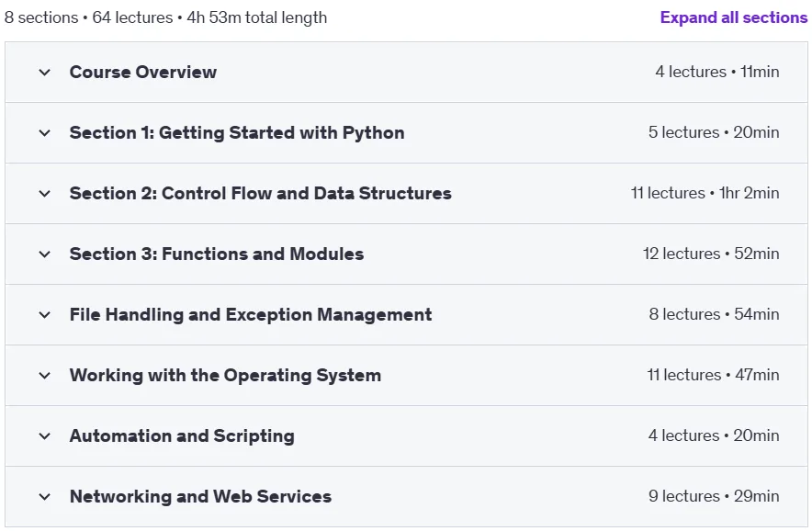Click Section 2: Control Flow and Data Structures
This screenshot has width=812, height=531.
(261, 193)
